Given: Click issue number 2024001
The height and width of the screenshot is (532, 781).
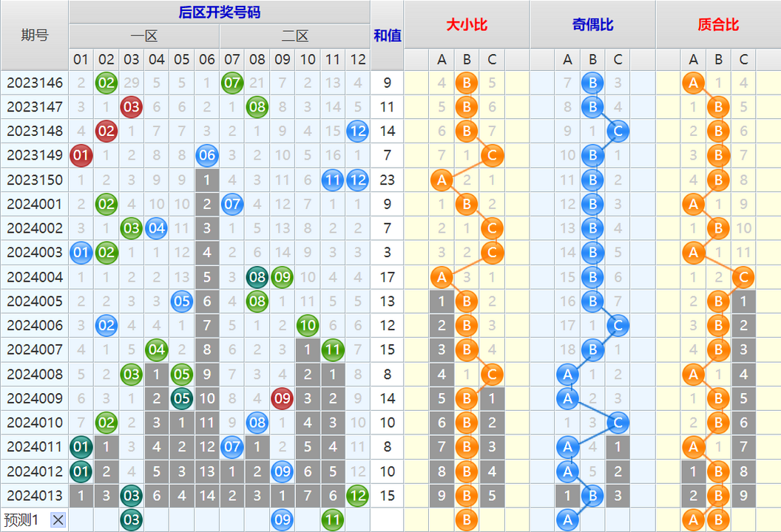Looking at the screenshot, I should click(x=34, y=204).
